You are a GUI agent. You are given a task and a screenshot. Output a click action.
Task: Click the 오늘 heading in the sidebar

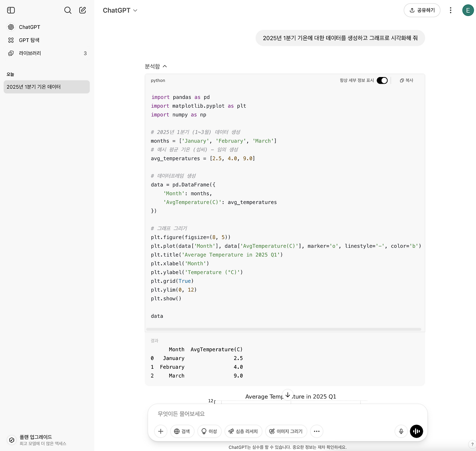[x=10, y=74]
